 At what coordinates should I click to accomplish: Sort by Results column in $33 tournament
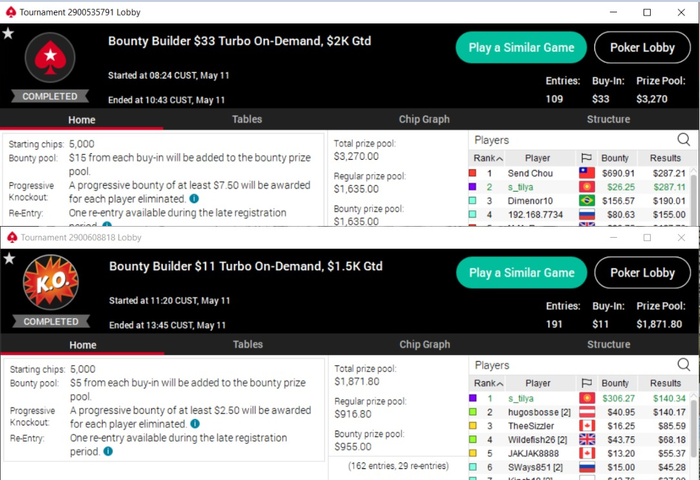(665, 158)
